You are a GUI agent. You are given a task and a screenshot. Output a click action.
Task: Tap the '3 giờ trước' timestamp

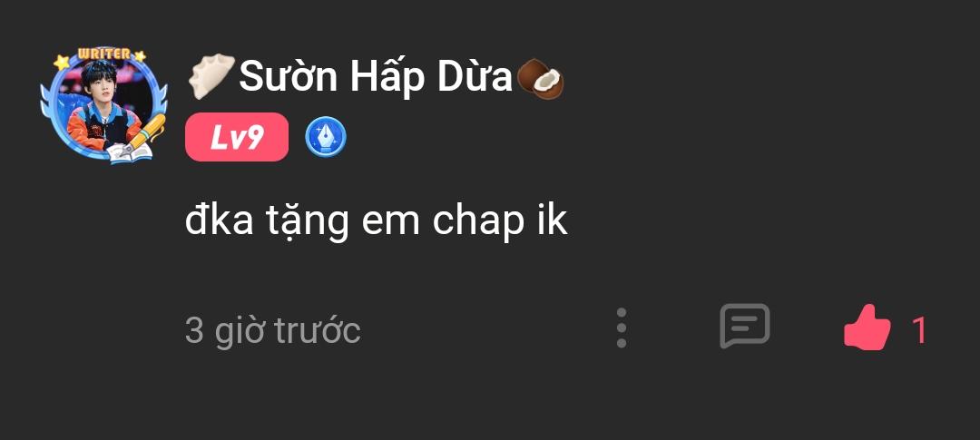(x=272, y=329)
